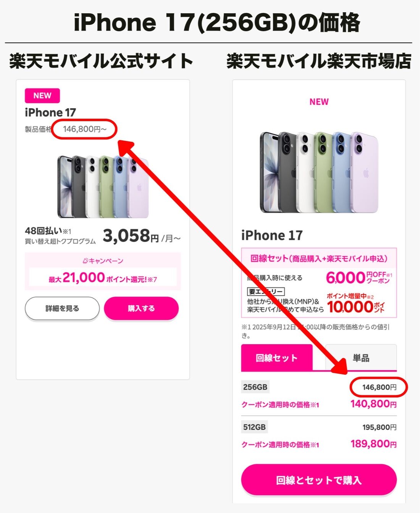Click the circled 146,800円 price for 256GB
420x513 pixels.
pos(379,387)
